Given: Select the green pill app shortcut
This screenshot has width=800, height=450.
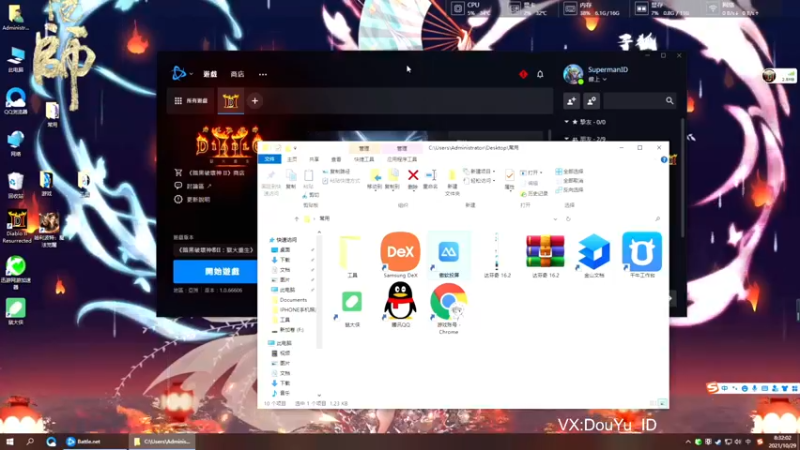Looking at the screenshot, I should pos(352,307).
